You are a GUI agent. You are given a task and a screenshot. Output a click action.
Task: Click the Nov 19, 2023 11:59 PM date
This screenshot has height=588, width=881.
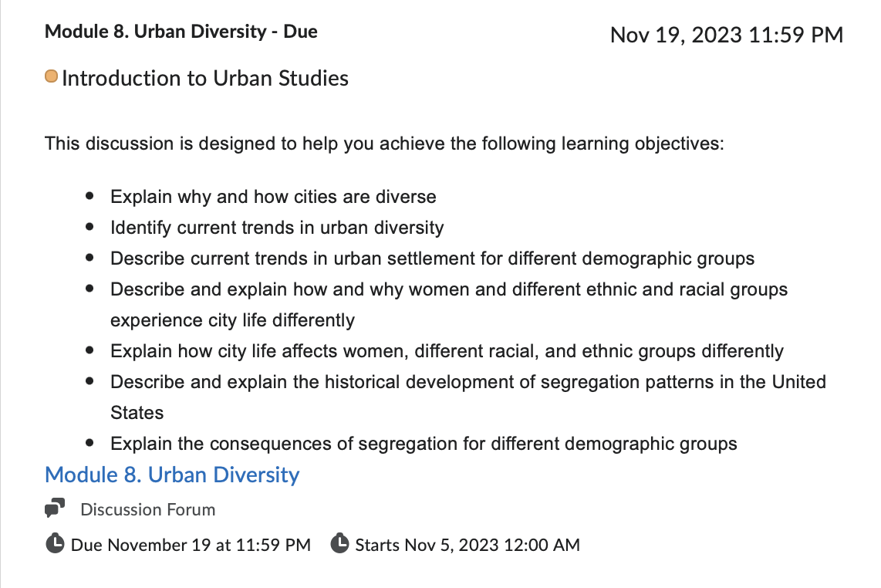tap(727, 35)
